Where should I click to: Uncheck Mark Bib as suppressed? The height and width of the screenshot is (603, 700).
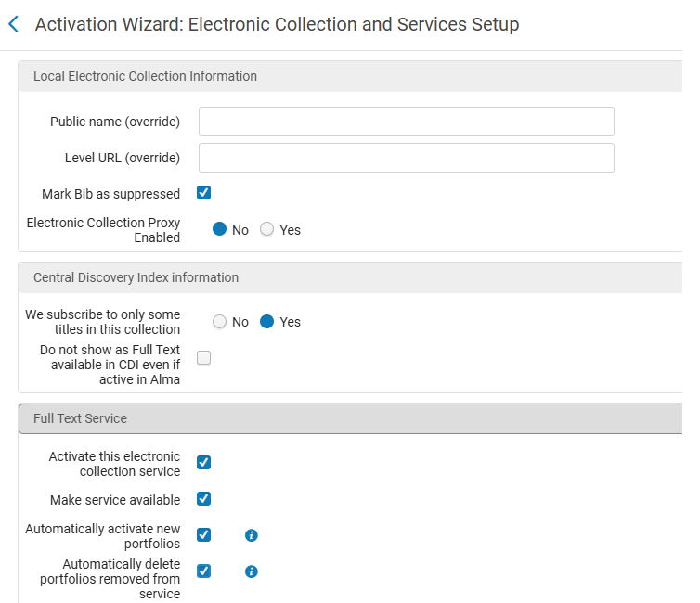coord(204,193)
